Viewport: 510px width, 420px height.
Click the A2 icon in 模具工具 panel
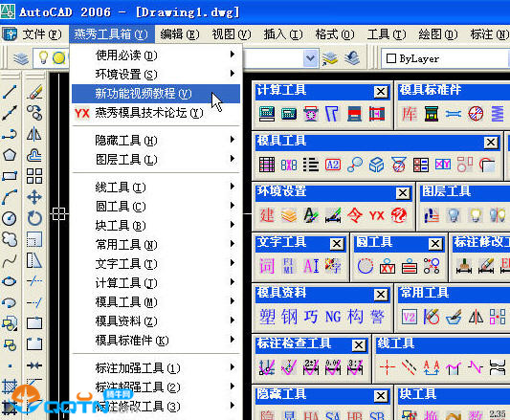click(x=333, y=165)
